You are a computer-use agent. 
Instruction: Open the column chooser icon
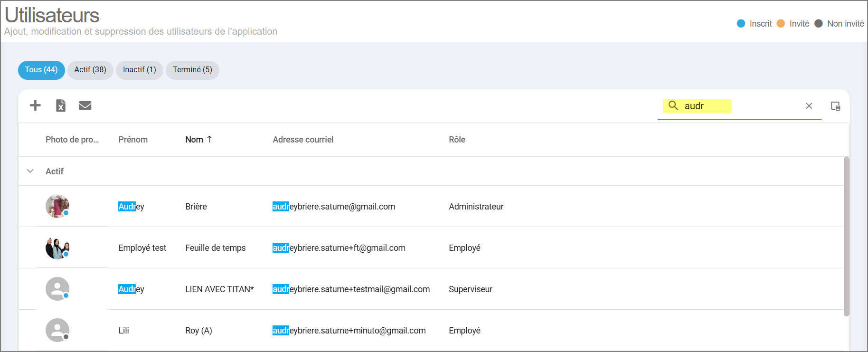[x=836, y=106]
